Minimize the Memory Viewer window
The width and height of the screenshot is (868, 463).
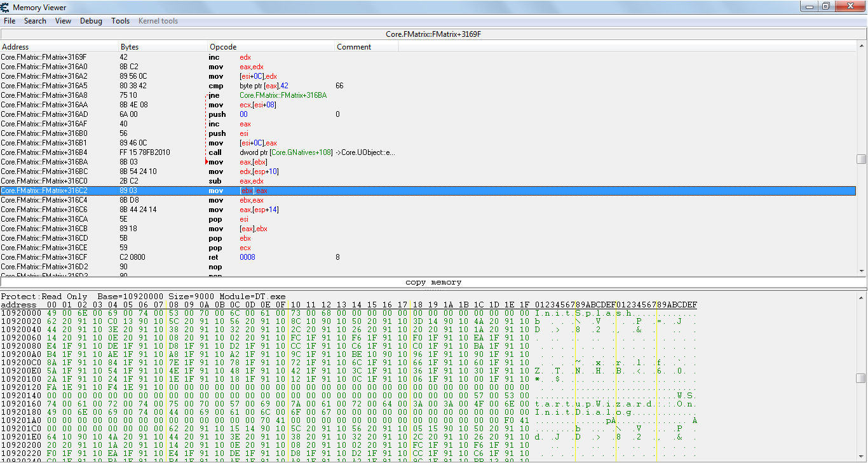click(x=809, y=6)
